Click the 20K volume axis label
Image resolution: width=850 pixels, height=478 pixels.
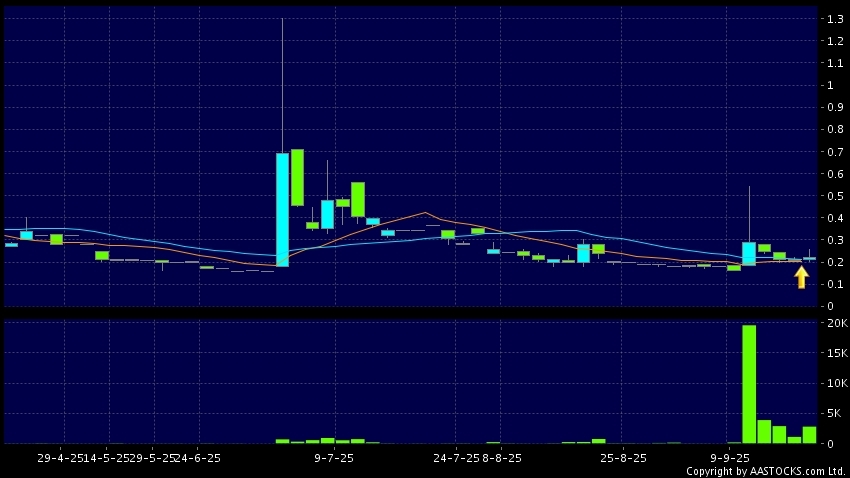click(835, 324)
